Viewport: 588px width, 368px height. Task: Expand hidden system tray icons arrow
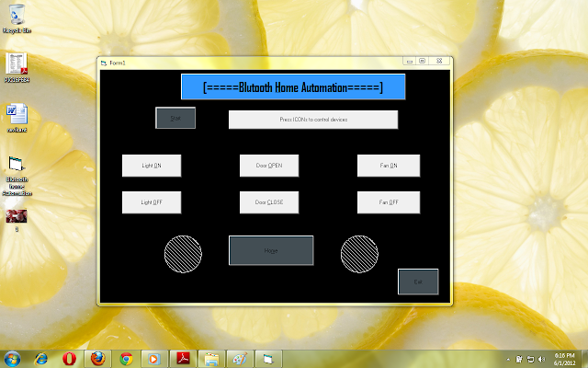(508, 360)
